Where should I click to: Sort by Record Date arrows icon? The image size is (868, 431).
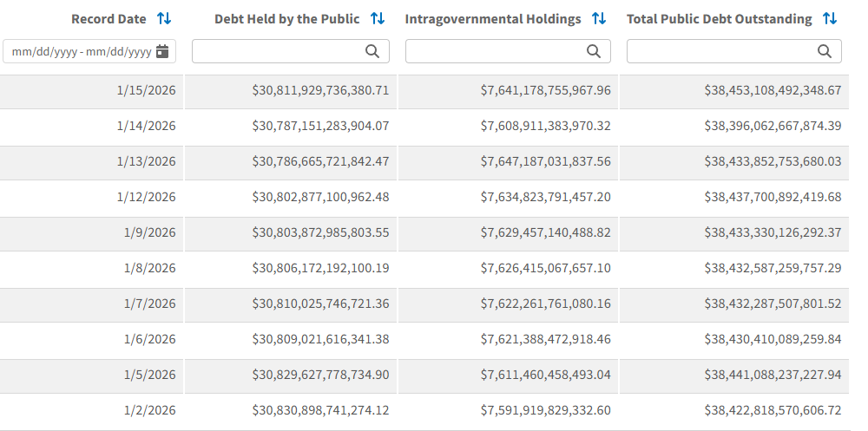tap(164, 18)
